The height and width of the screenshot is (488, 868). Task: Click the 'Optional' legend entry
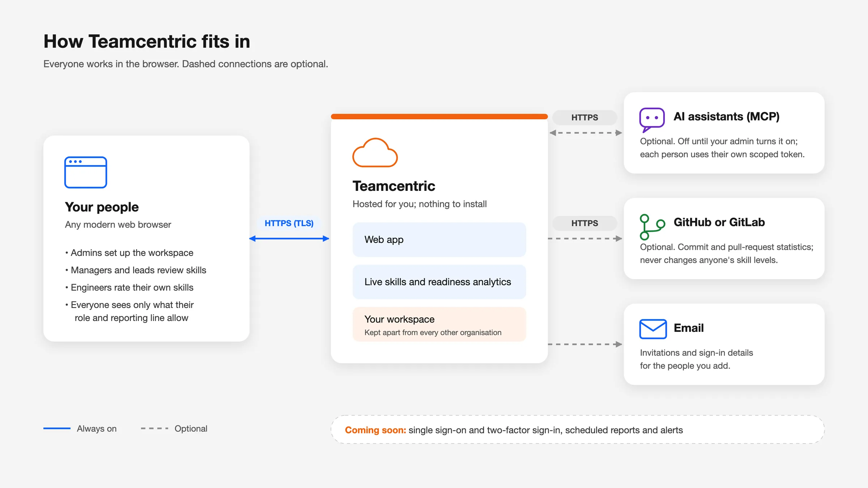[174, 429]
